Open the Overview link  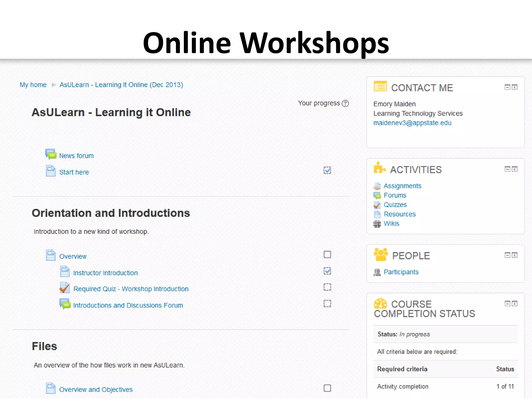click(x=73, y=256)
